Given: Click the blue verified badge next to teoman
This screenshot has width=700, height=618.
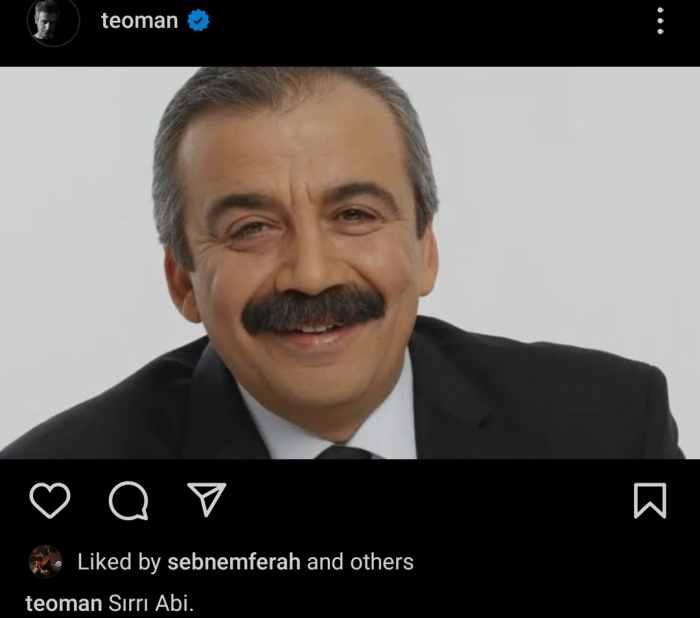Looking at the screenshot, I should click(x=198, y=21).
